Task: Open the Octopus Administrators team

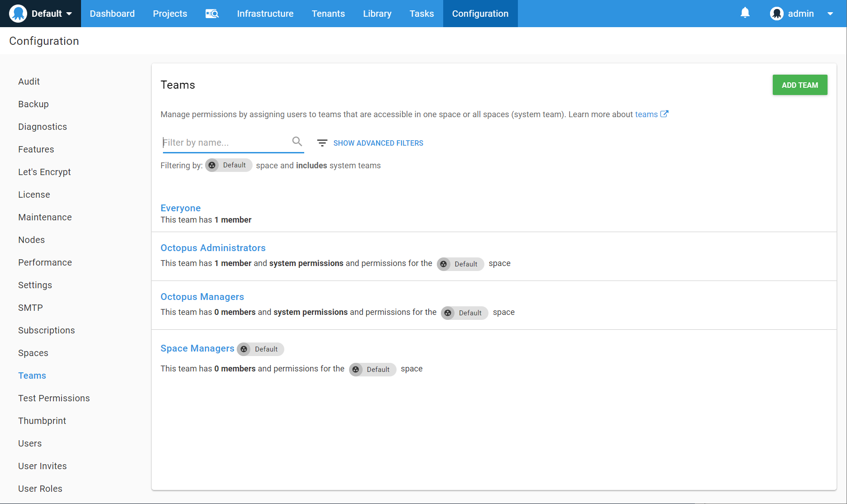Action: (213, 248)
